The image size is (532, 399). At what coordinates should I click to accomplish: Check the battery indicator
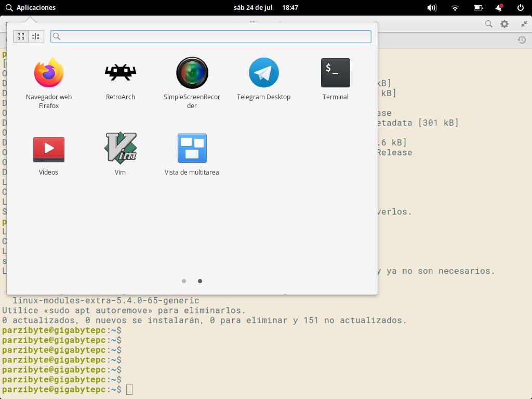point(478,7)
